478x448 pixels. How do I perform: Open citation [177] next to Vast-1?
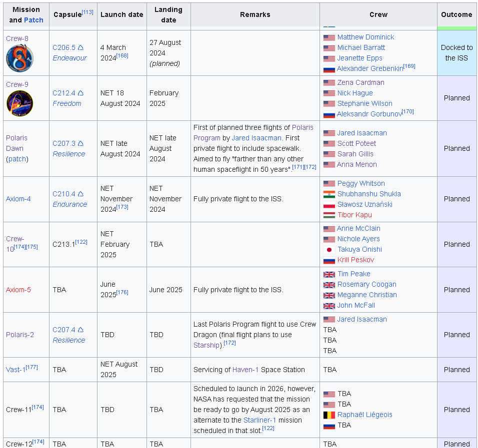point(31,367)
